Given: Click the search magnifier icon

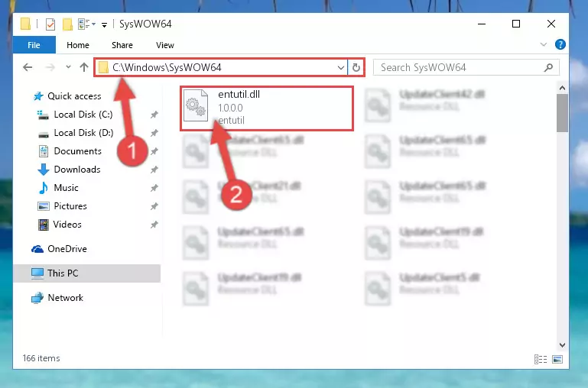Looking at the screenshot, I should pyautogui.click(x=549, y=67).
